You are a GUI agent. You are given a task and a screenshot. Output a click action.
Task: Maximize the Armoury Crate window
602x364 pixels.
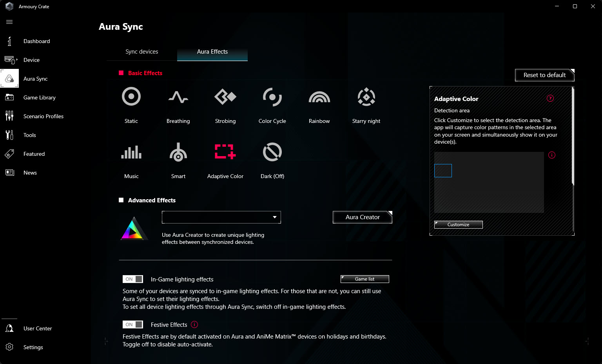(x=575, y=6)
